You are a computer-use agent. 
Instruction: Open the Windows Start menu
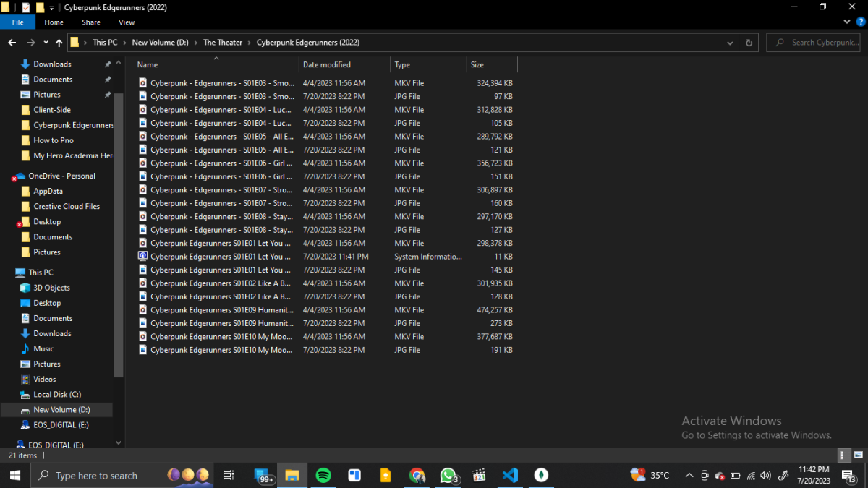[x=14, y=475]
